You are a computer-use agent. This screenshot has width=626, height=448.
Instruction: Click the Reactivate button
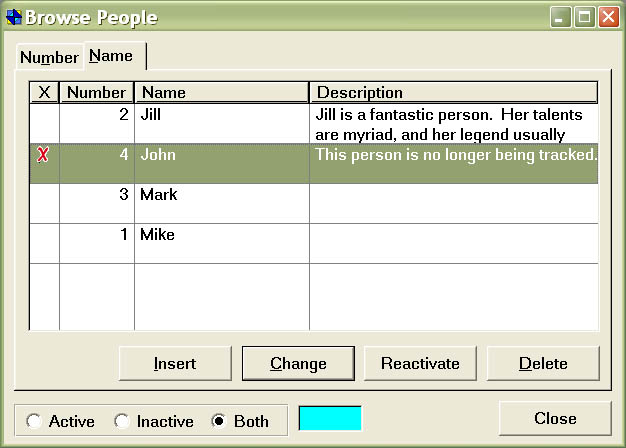(x=420, y=364)
